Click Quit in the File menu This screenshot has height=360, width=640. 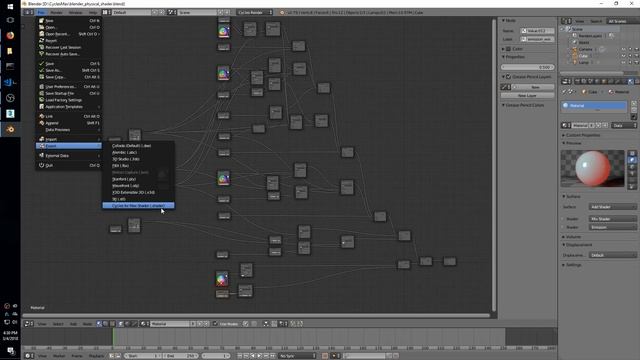pos(69,165)
